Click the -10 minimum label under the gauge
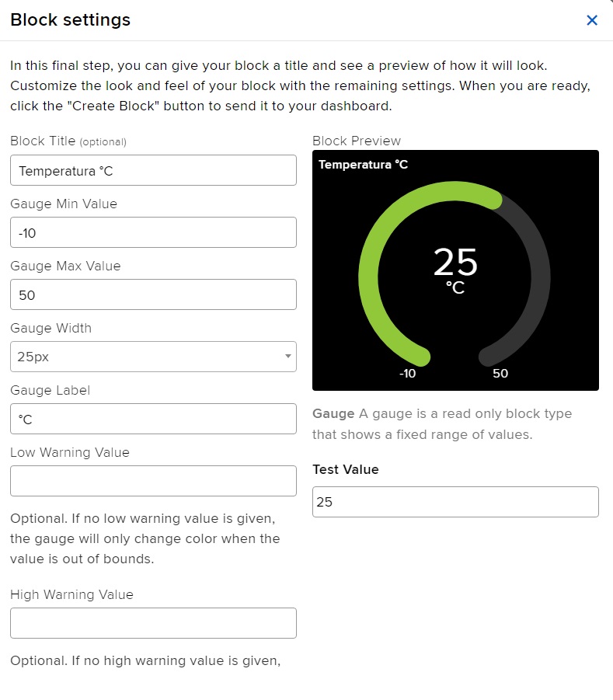The image size is (613, 700). tap(407, 374)
